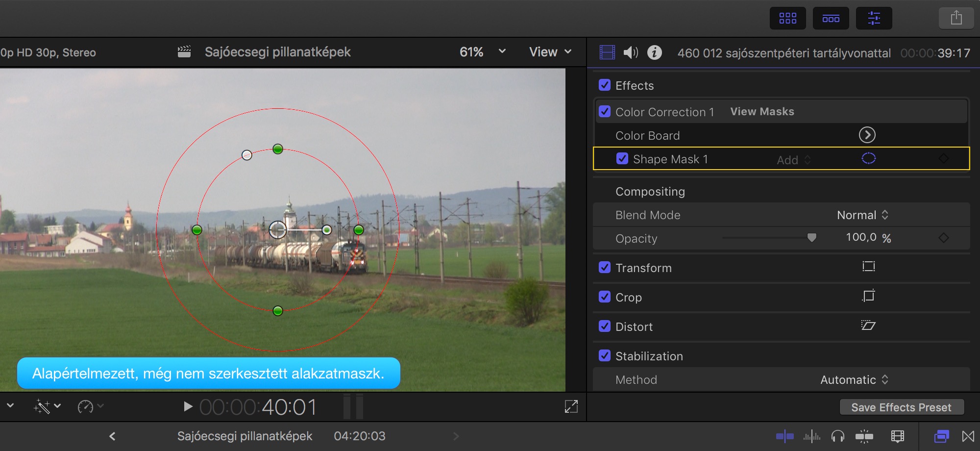Toggle skimming in the timeline
The height and width of the screenshot is (451, 980).
[784, 436]
